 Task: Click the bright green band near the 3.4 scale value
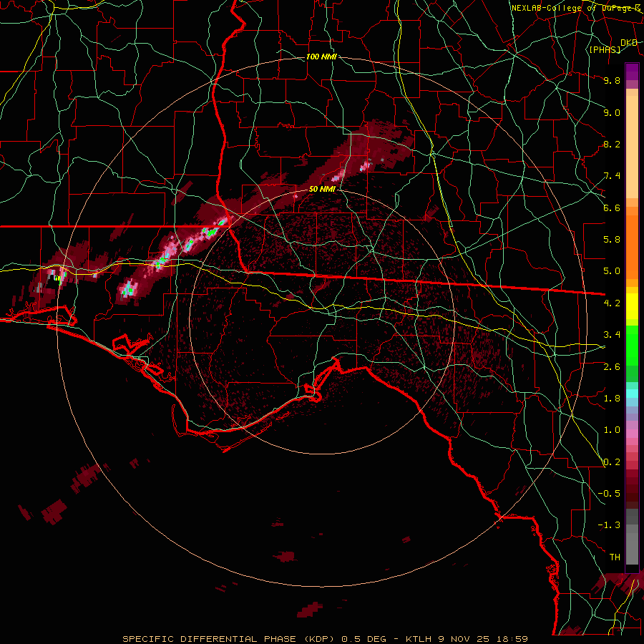632,344
